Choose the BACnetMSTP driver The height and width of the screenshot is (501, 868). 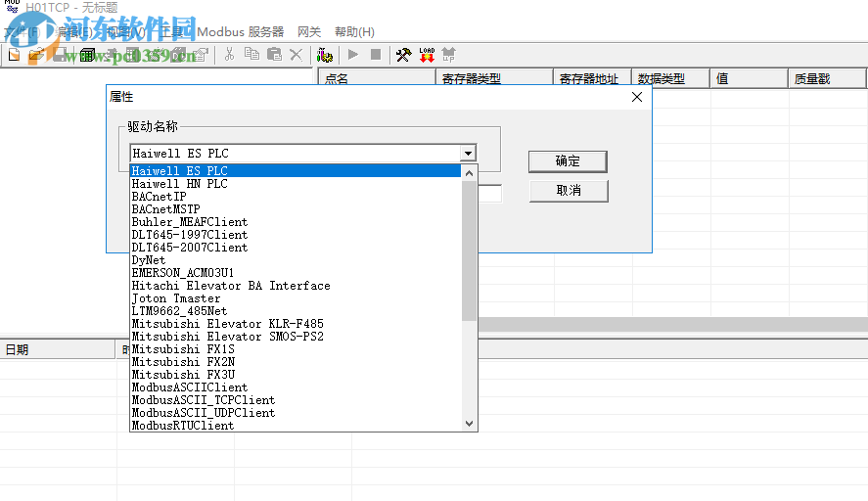[296, 209]
